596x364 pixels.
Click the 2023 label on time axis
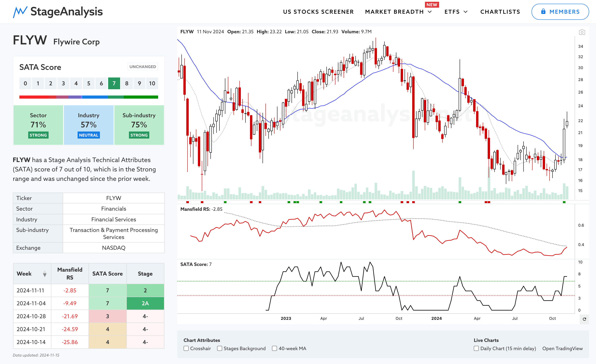[286, 318]
